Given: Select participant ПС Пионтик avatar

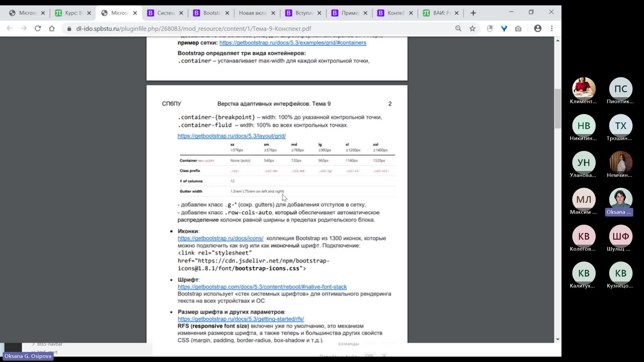Looking at the screenshot, I should pyautogui.click(x=621, y=89).
